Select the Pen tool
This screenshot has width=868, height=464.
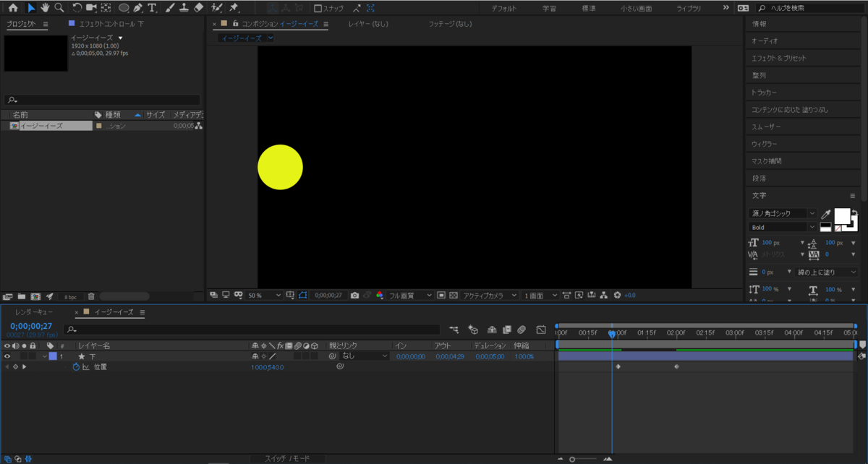tap(137, 8)
